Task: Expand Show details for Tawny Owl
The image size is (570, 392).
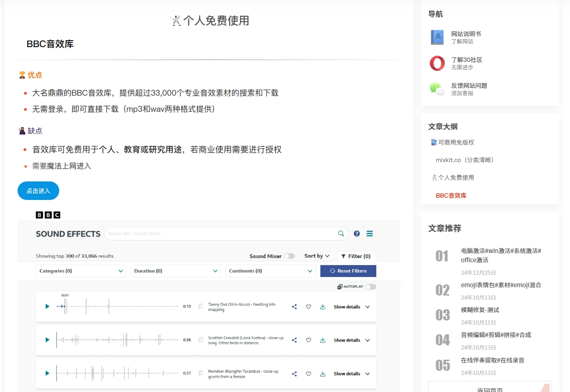Action: [352, 307]
